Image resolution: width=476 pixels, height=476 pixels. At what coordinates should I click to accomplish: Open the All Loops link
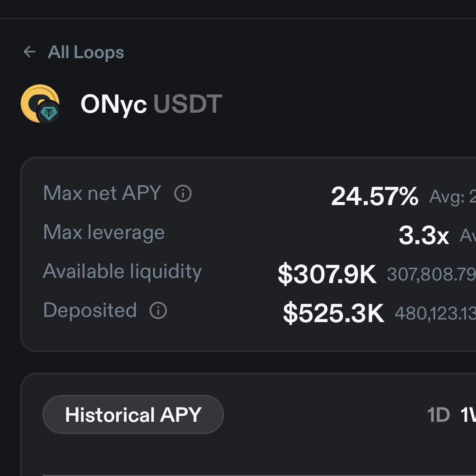pyautogui.click(x=86, y=52)
